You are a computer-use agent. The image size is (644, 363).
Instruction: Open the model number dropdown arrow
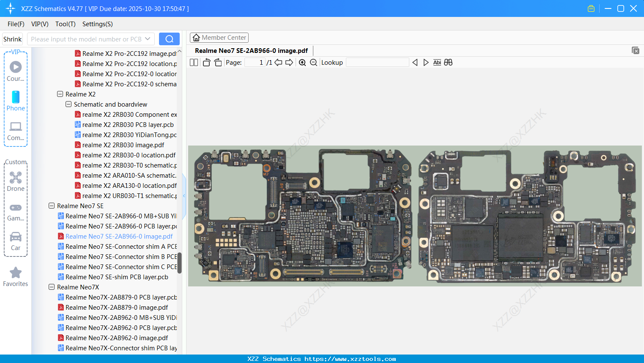148,38
